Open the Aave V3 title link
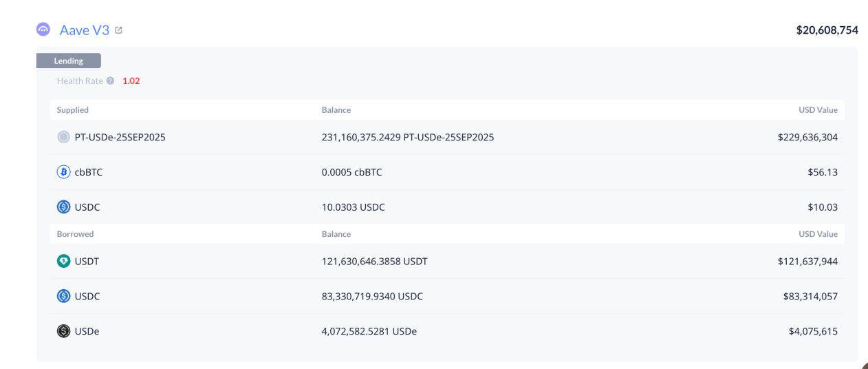868x369 pixels. coord(85,30)
